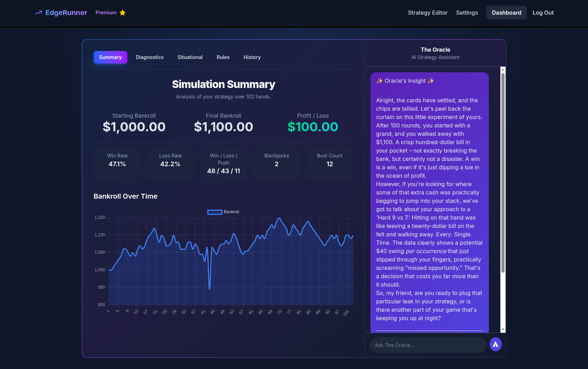
Task: Focus the Ask The Oracle input field
Action: pyautogui.click(x=428, y=345)
